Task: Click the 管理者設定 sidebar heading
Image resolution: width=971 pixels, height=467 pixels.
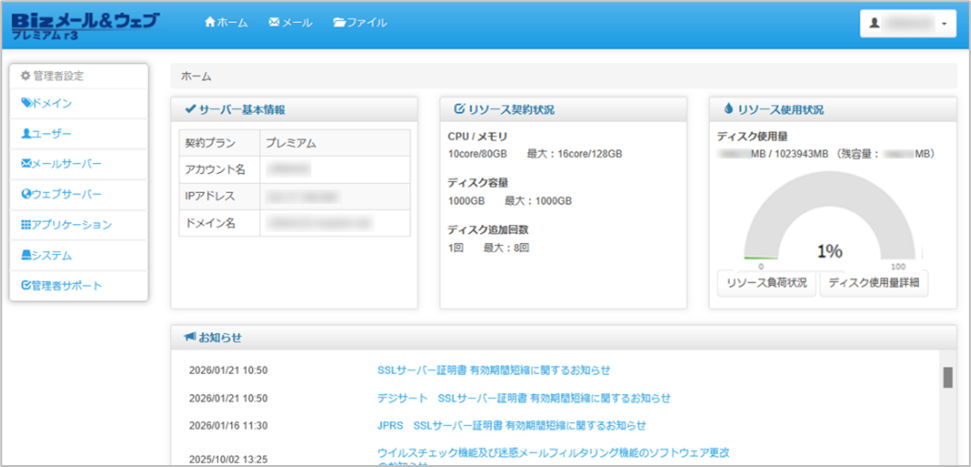Action: [52, 76]
